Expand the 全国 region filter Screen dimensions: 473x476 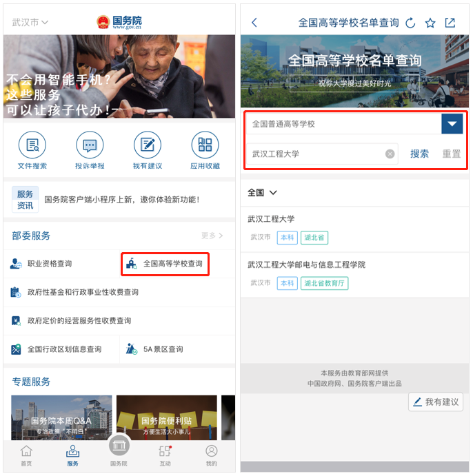pos(262,192)
